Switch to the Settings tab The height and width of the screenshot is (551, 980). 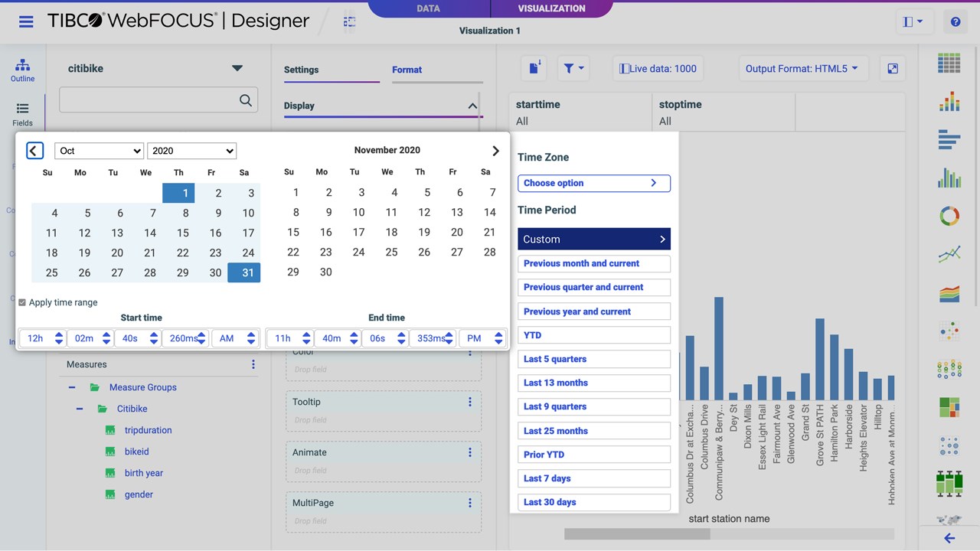coord(302,70)
